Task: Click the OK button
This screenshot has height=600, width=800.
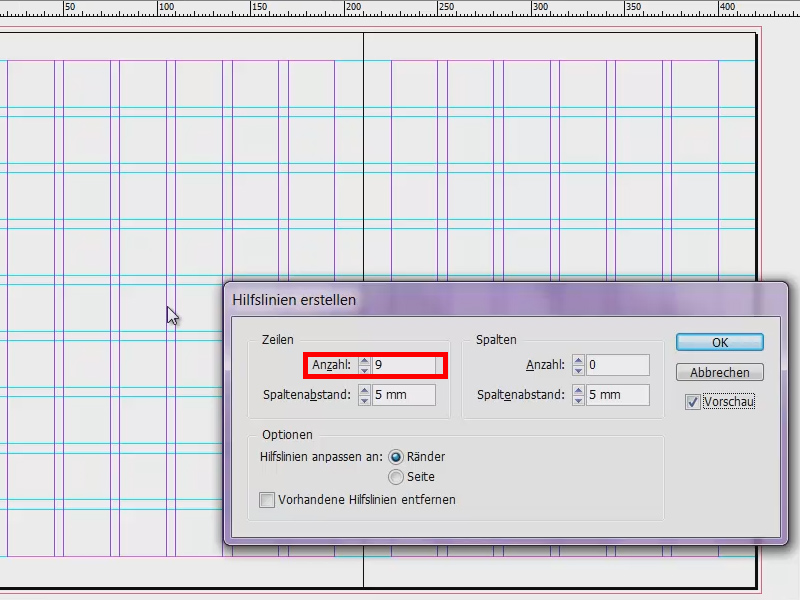Action: [719, 342]
